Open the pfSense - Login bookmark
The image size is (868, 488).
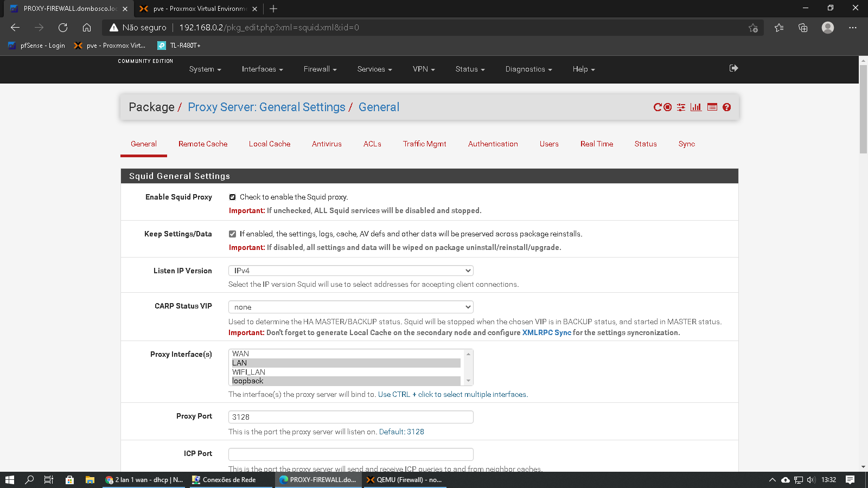[37, 46]
